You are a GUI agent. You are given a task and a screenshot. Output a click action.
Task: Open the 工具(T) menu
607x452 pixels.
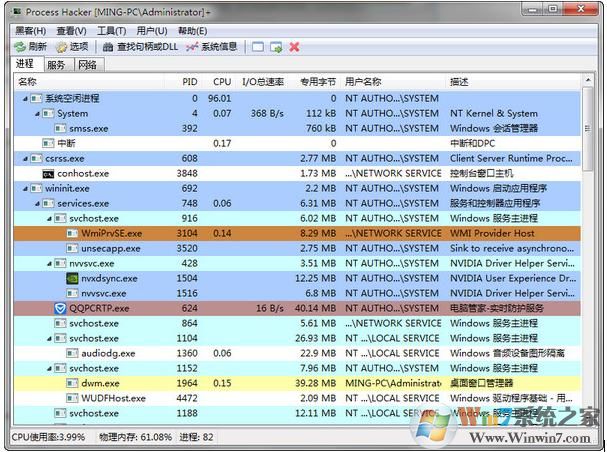pyautogui.click(x=111, y=31)
